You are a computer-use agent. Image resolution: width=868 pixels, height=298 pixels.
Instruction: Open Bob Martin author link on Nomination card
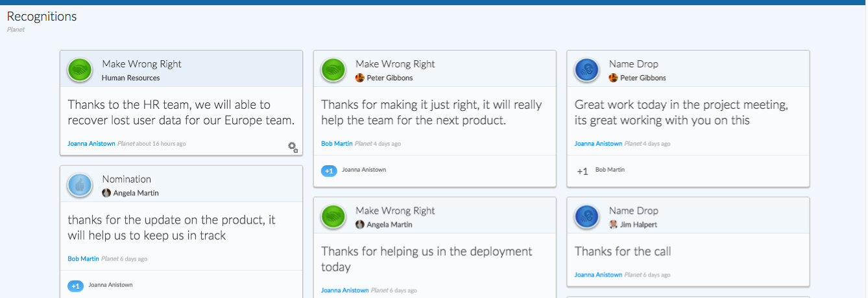[83, 259]
